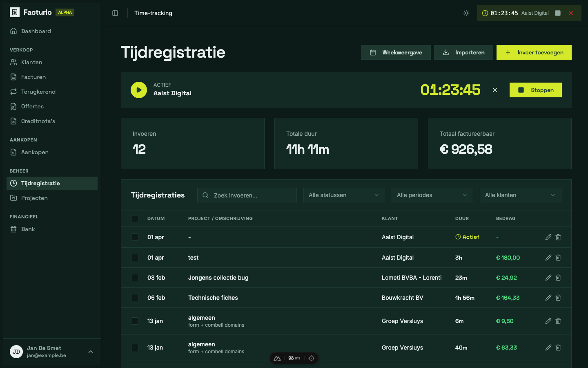Delete the active 01 apr entry
The width and height of the screenshot is (588, 368).
click(558, 237)
